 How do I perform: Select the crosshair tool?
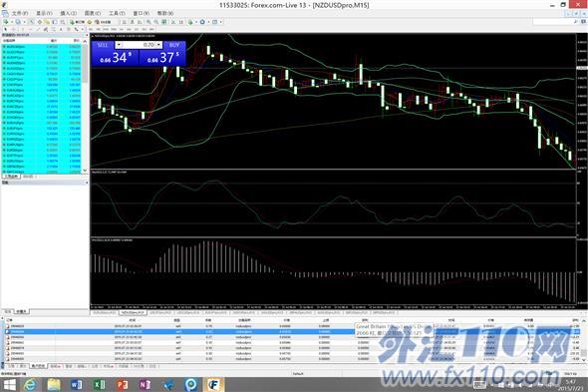pyautogui.click(x=14, y=29)
